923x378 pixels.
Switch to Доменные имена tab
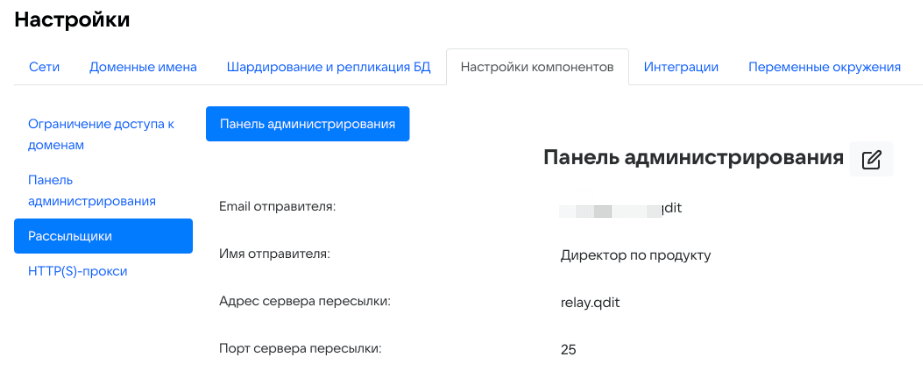[143, 67]
